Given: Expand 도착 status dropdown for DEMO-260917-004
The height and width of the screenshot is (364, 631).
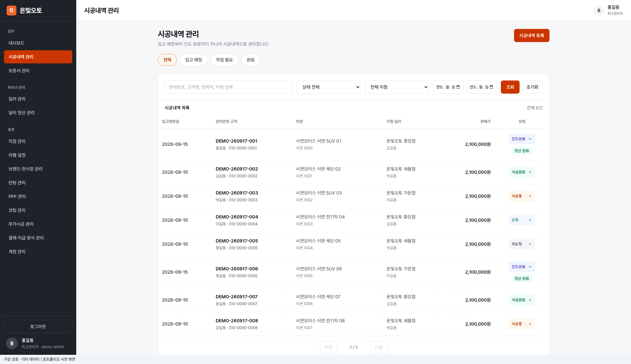Looking at the screenshot, I should tap(522, 220).
